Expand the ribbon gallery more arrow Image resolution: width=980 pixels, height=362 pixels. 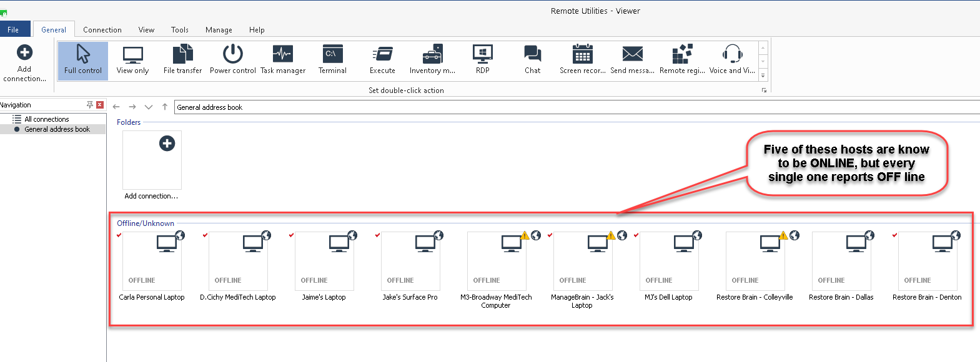coord(763,76)
